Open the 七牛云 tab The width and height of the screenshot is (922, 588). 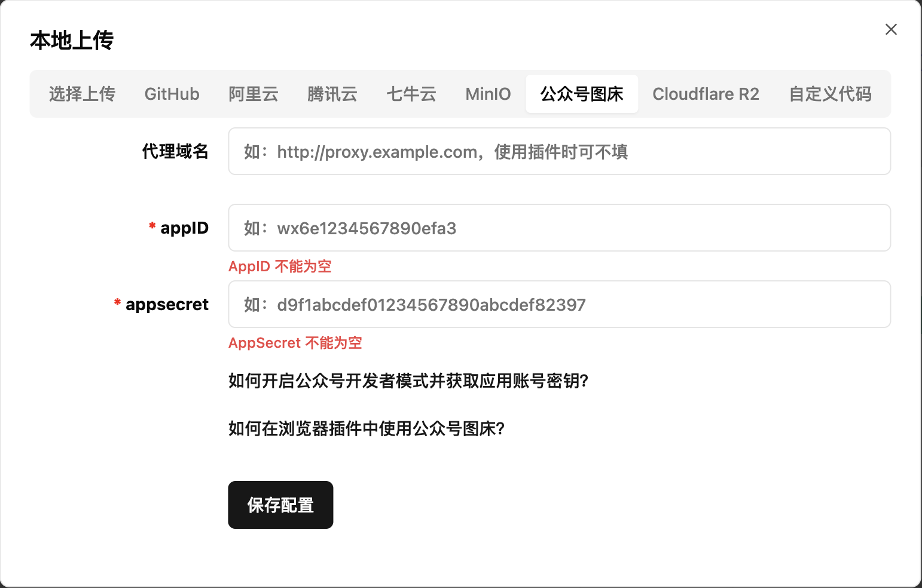411,94
